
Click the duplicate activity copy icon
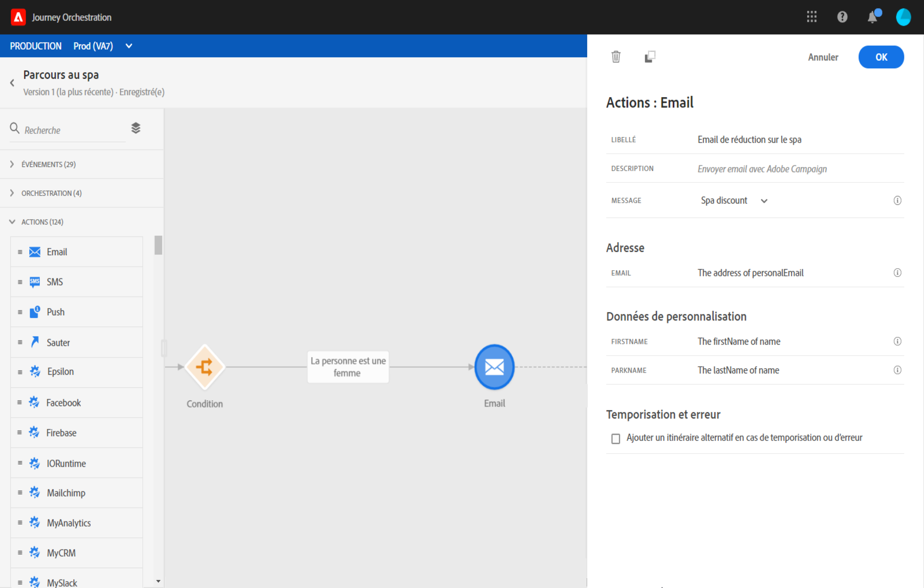pyautogui.click(x=650, y=57)
